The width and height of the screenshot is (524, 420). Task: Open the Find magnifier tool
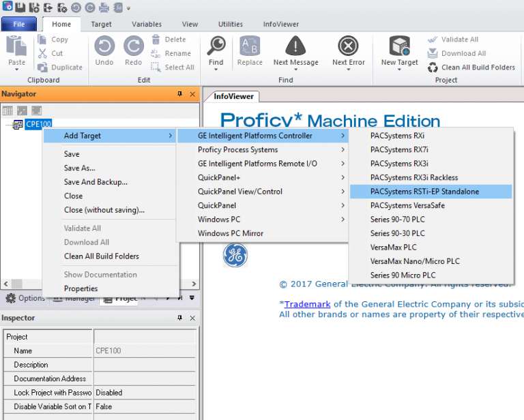[x=216, y=47]
